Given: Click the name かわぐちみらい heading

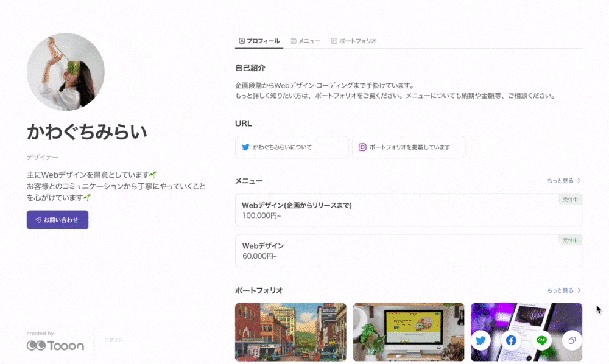Looking at the screenshot, I should click(87, 131).
